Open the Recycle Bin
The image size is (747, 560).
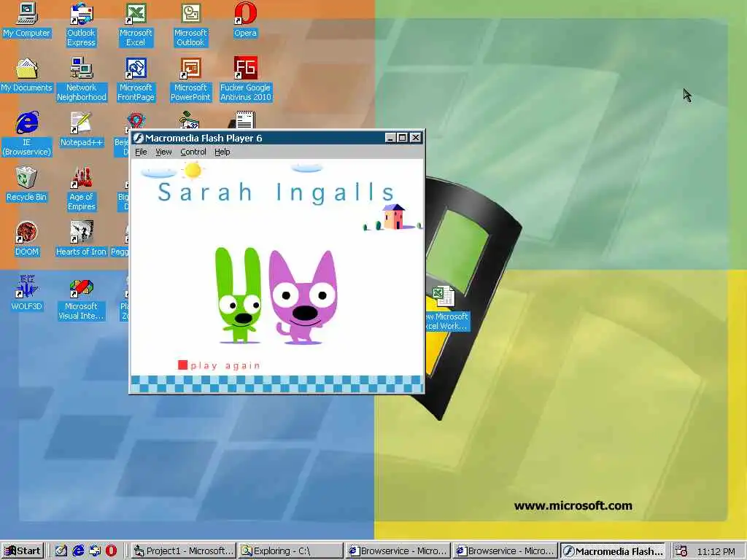click(27, 184)
